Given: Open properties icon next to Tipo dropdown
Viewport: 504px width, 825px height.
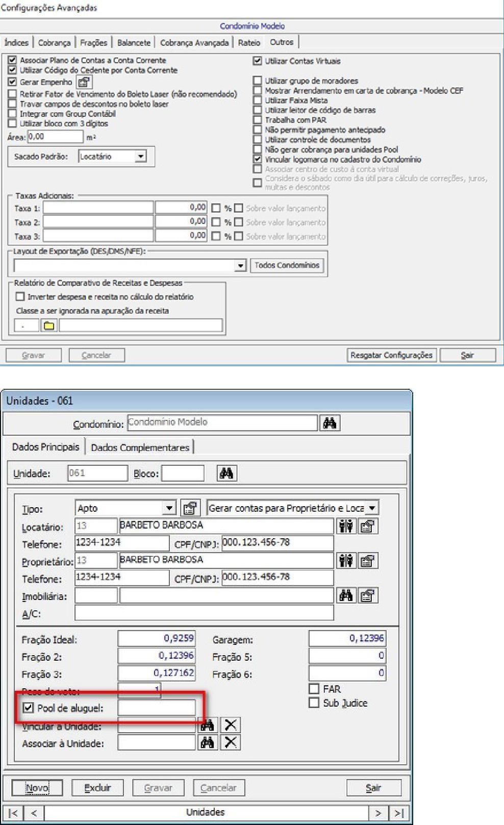Looking at the screenshot, I should click(x=190, y=508).
